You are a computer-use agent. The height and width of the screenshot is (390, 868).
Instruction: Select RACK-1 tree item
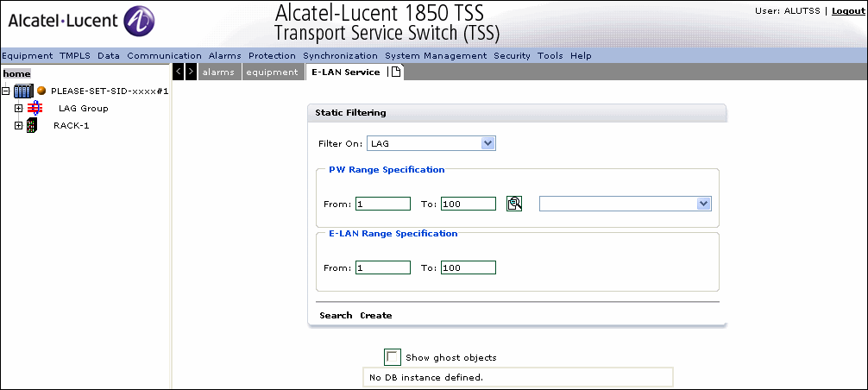(72, 126)
